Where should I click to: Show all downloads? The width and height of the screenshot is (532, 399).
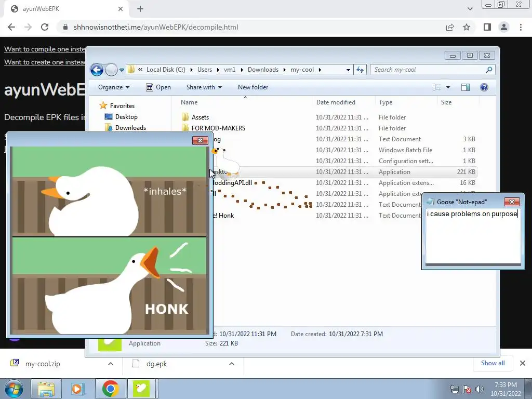(x=493, y=363)
